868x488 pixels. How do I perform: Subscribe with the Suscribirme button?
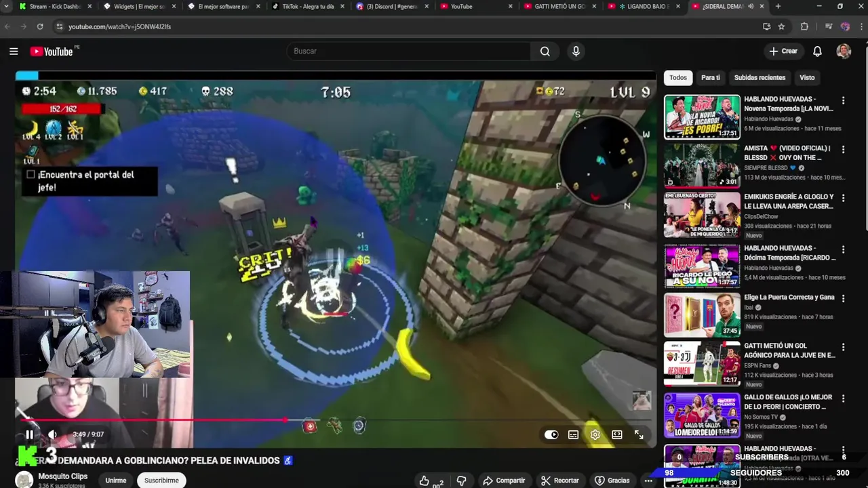[x=161, y=481]
